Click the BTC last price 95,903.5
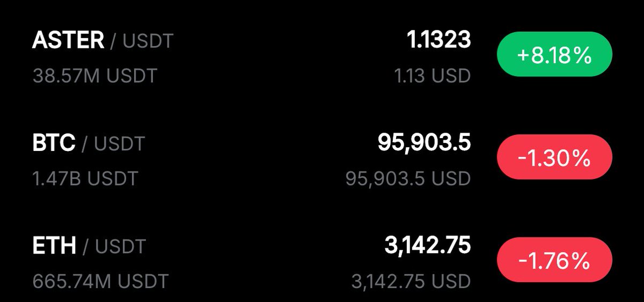 click(424, 143)
